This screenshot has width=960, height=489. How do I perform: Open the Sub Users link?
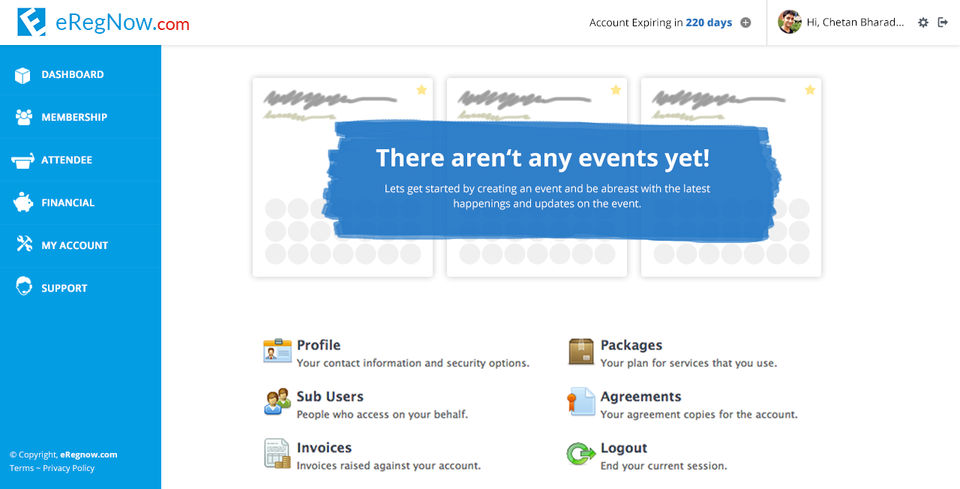click(330, 396)
